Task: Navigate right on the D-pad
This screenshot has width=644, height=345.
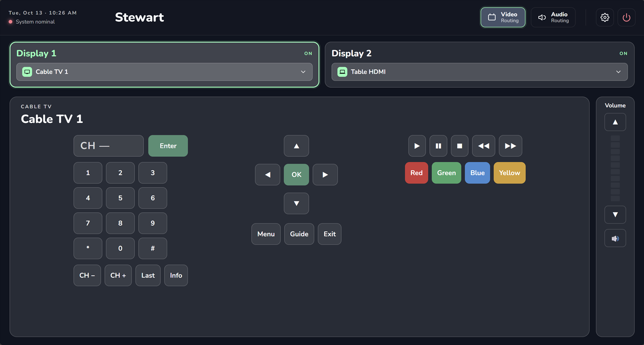Action: pyautogui.click(x=325, y=175)
